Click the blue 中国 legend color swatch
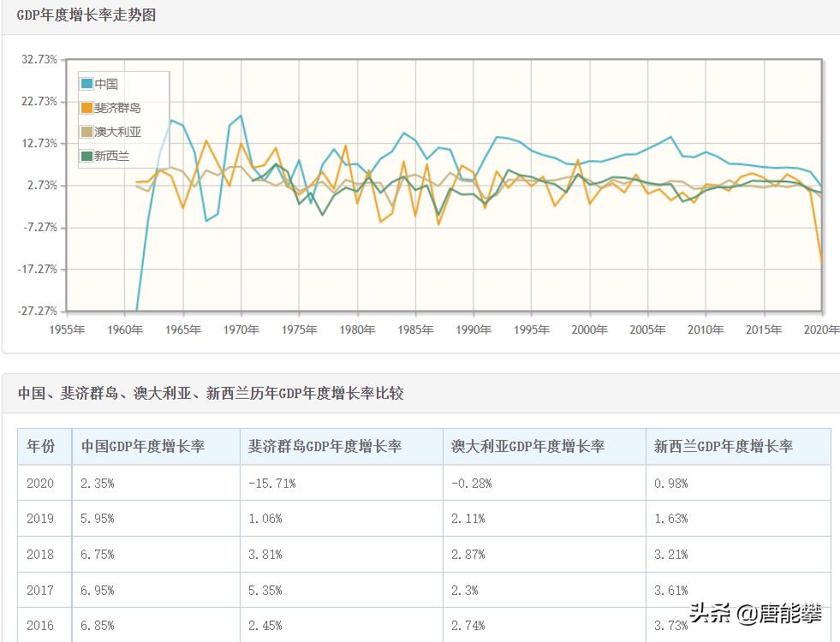This screenshot has width=840, height=642. tap(87, 84)
